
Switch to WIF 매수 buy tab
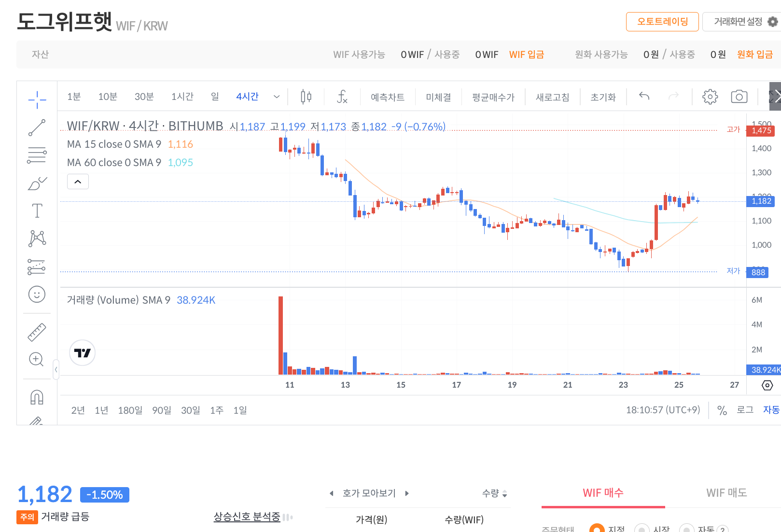(603, 493)
